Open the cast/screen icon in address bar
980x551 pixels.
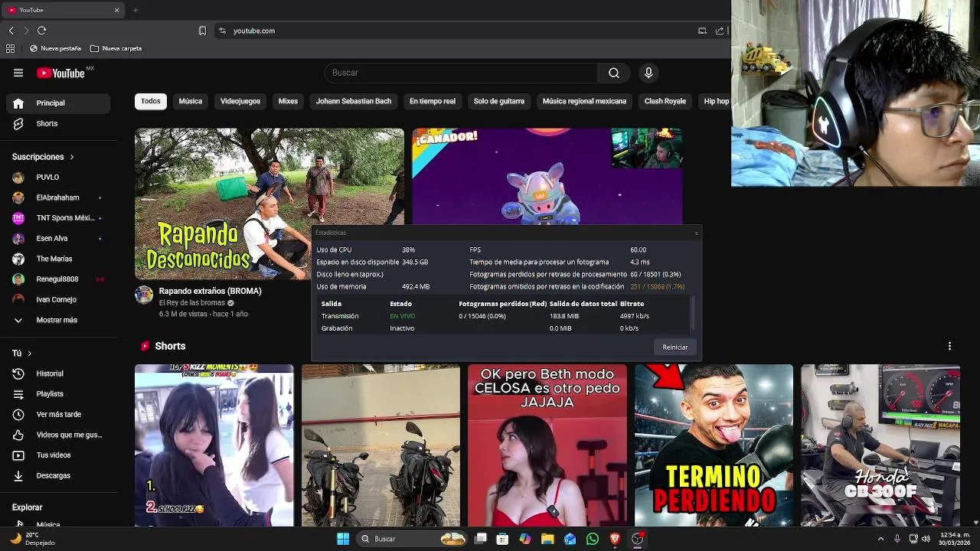(702, 31)
